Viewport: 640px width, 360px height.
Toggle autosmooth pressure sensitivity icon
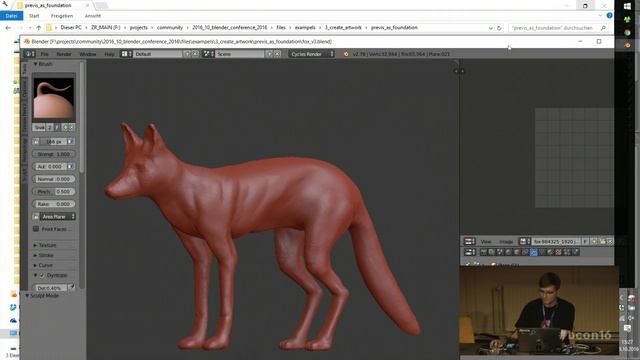71,167
